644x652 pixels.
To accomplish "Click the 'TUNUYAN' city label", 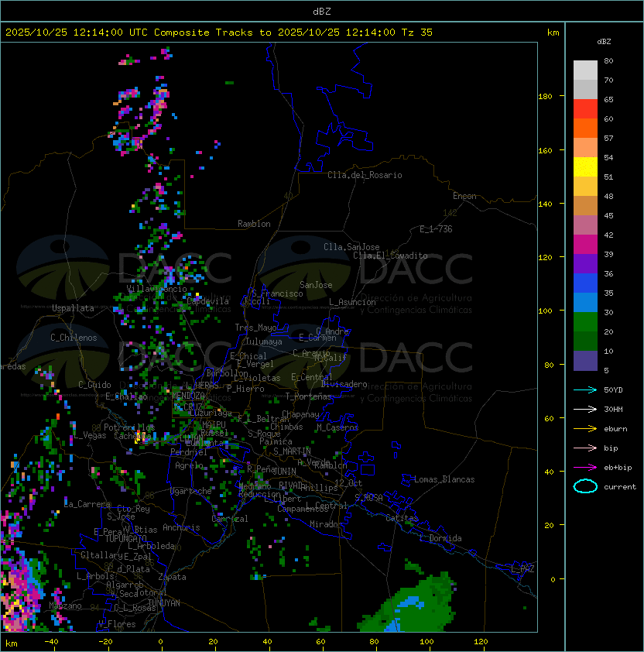I will coord(164,603).
